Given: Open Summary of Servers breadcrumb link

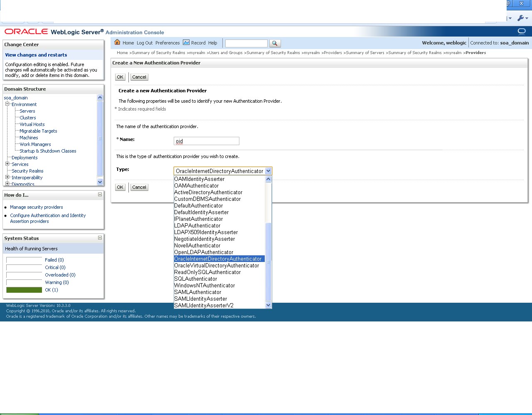Looking at the screenshot, I should point(365,53).
